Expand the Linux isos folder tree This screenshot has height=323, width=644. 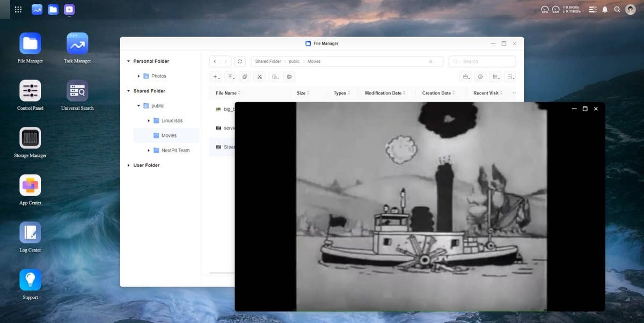149,121
